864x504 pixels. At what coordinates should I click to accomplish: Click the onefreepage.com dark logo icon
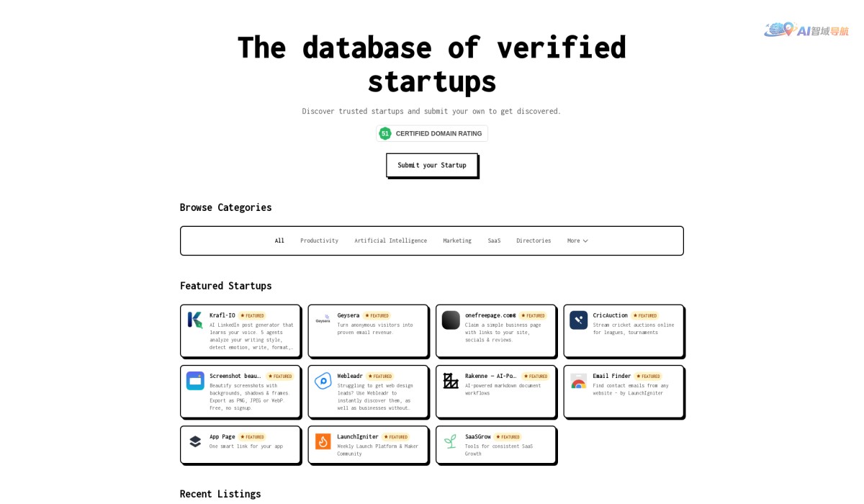(x=450, y=320)
